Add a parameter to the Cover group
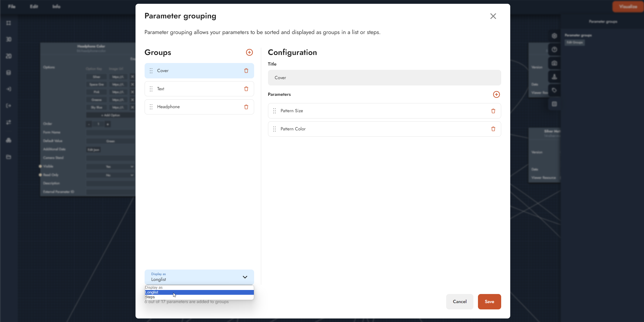 tap(496, 94)
